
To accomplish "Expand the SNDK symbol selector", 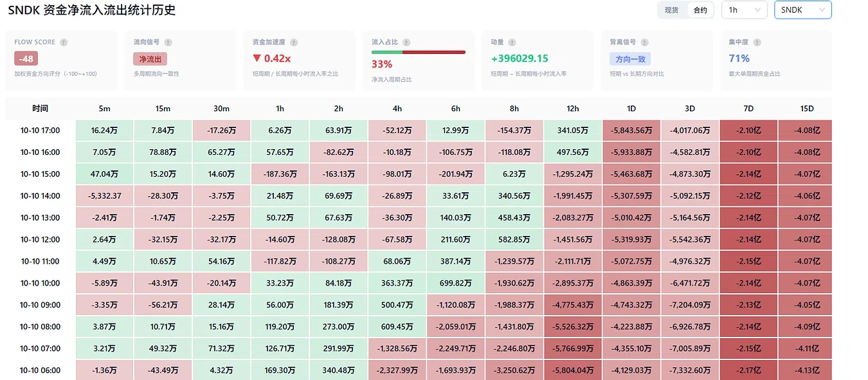I will (x=803, y=10).
